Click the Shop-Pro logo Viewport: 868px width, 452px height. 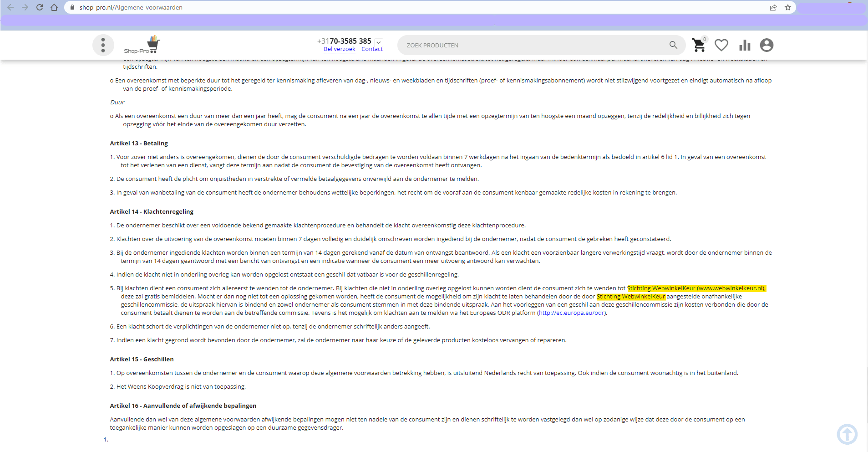tap(142, 45)
